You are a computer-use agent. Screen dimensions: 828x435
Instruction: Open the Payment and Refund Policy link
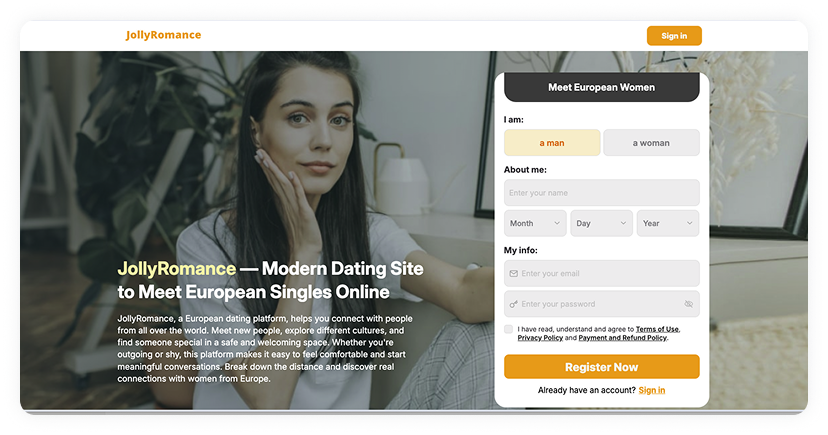(623, 338)
